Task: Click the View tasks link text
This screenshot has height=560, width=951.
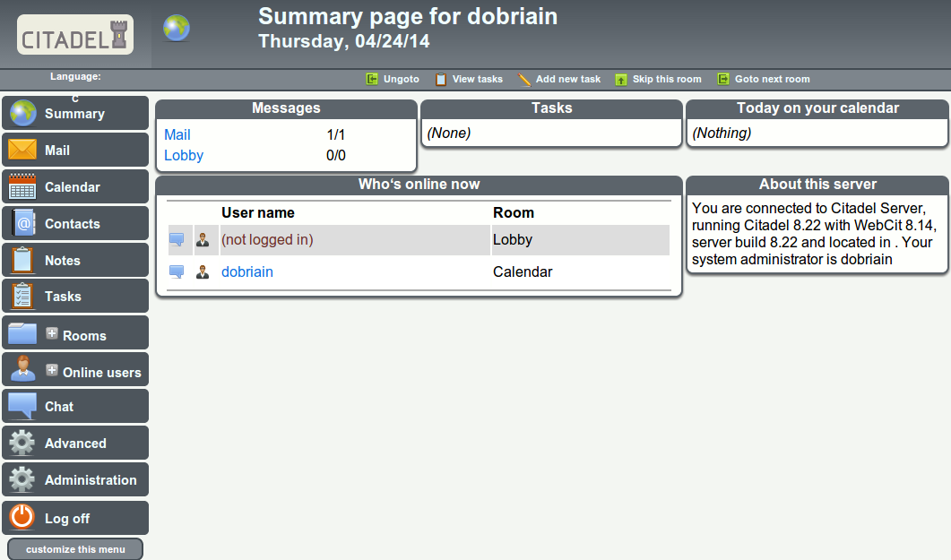Action: tap(478, 80)
